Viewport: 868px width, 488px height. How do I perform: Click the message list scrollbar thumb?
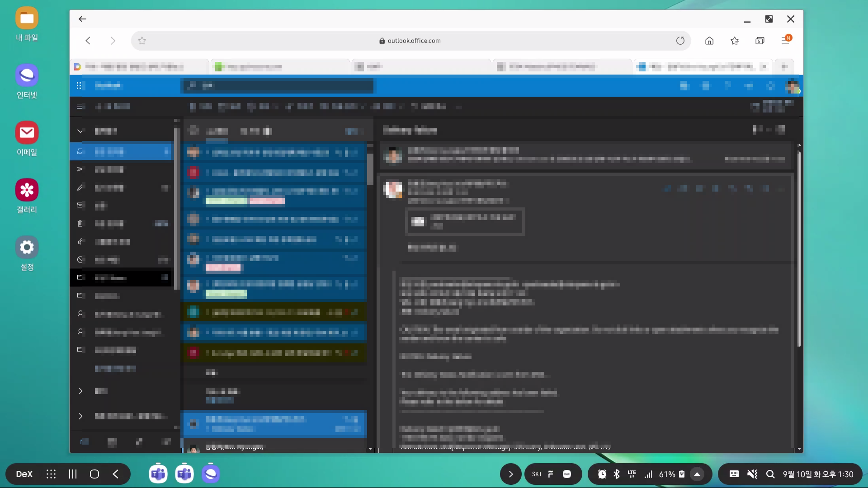(370, 169)
